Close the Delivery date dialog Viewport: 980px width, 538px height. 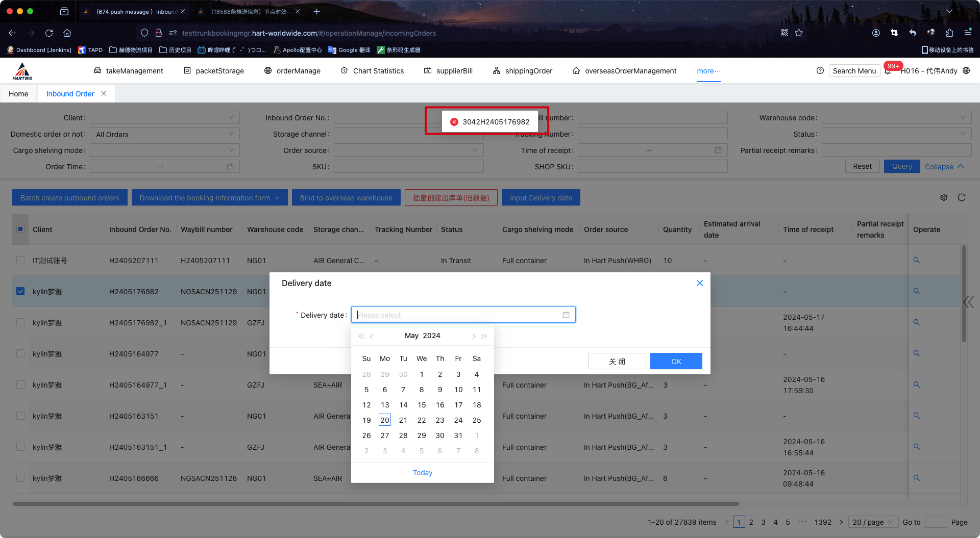(700, 283)
